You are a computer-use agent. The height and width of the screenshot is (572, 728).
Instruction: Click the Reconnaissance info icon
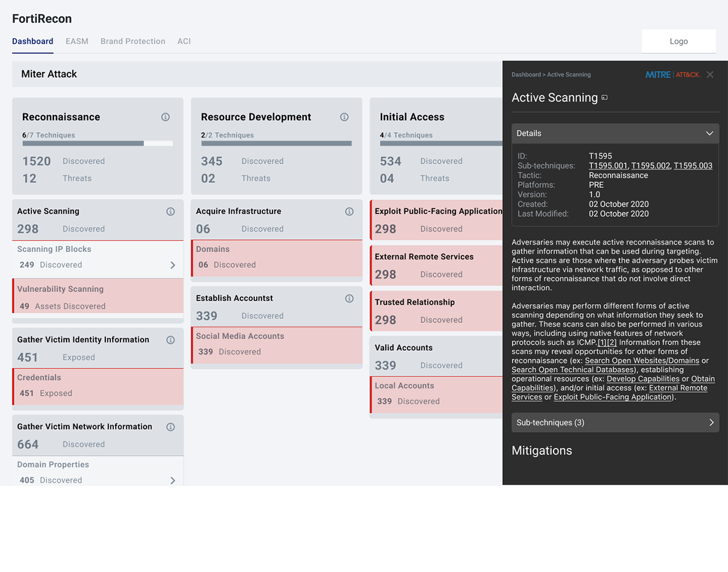pos(165,117)
